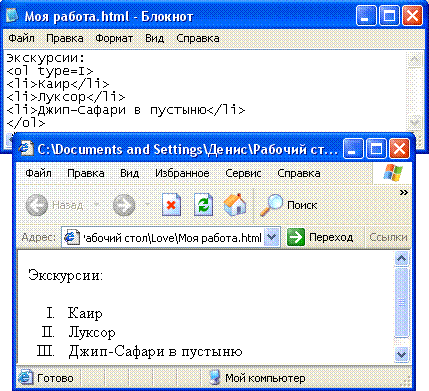Click the page icon in address bar
The image size is (429, 391).
pyautogui.click(x=71, y=238)
